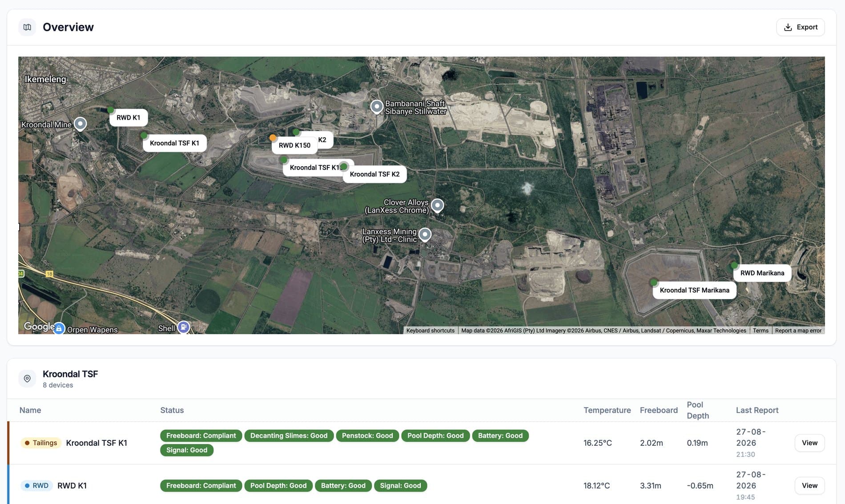Click the 2.02m freeboard value
This screenshot has height=504, width=845.
click(652, 443)
